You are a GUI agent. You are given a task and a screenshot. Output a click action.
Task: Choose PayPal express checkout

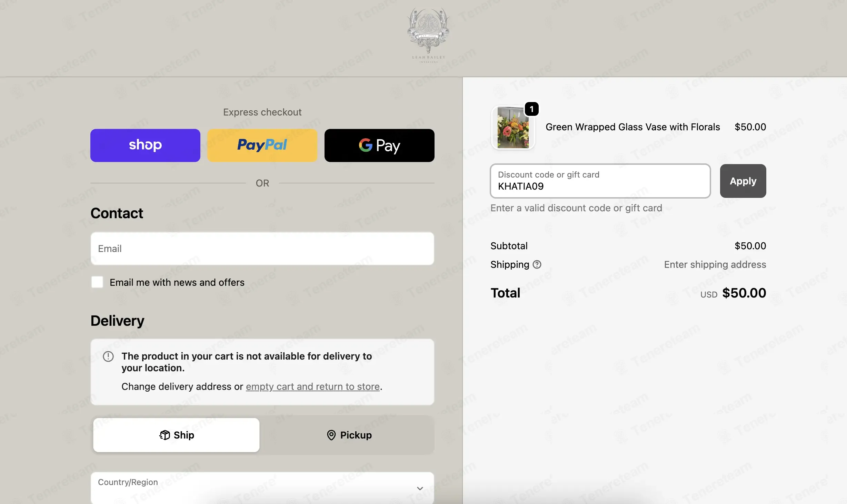[x=262, y=145]
